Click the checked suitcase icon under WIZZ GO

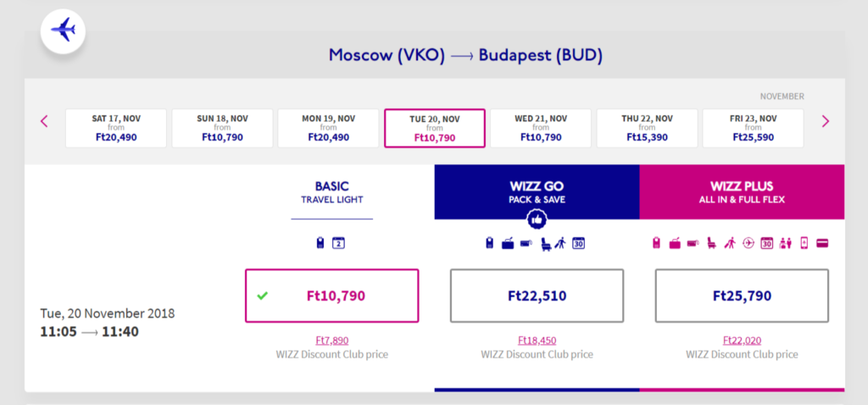[x=508, y=243]
